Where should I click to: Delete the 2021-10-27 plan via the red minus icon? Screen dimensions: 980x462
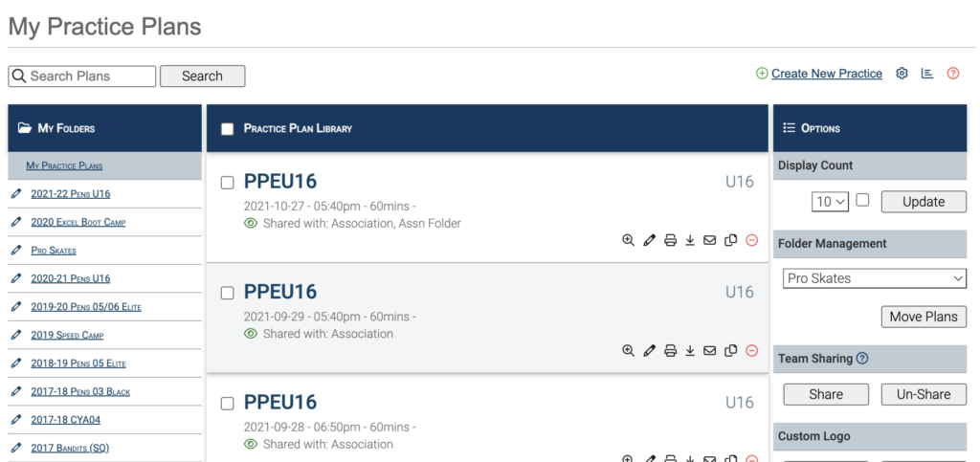click(x=752, y=240)
